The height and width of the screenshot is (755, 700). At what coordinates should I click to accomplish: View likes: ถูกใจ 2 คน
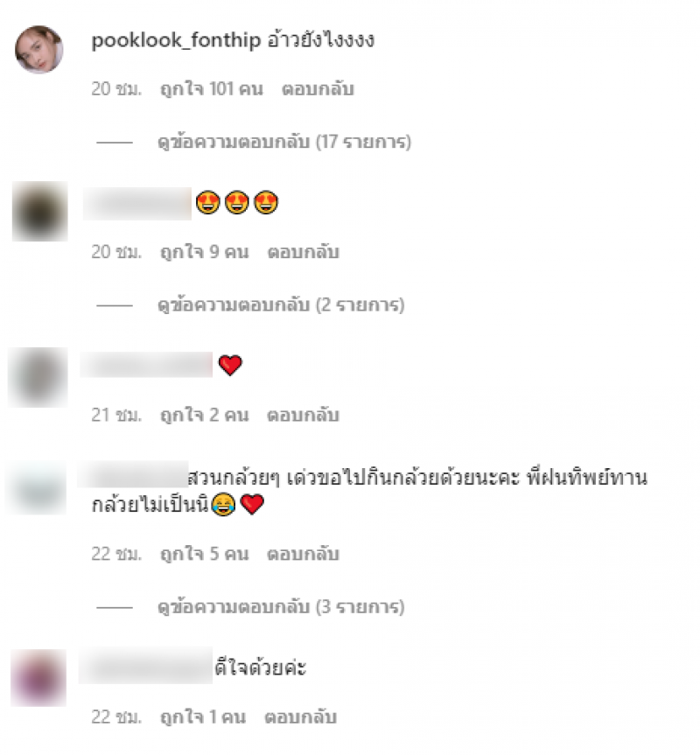pyautogui.click(x=204, y=415)
